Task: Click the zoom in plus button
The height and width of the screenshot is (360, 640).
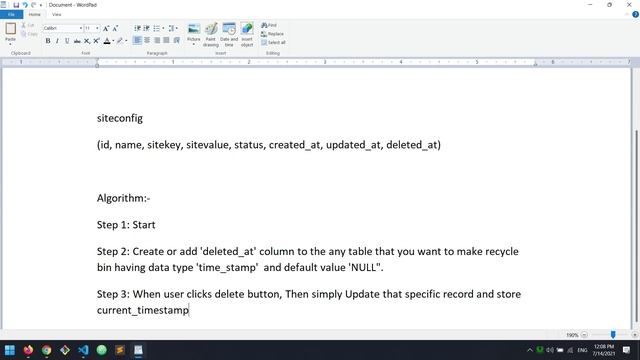Action: (x=635, y=335)
